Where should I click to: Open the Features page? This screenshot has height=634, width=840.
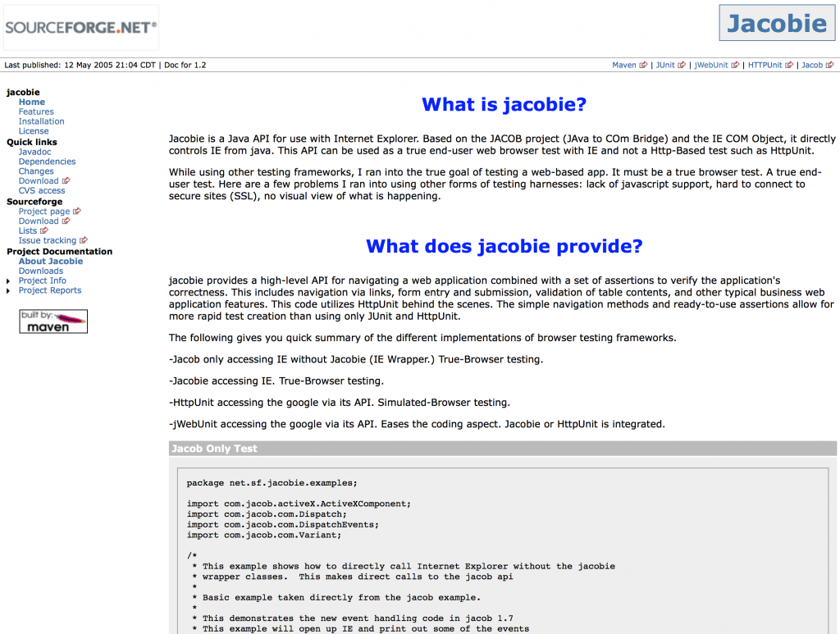pos(36,112)
